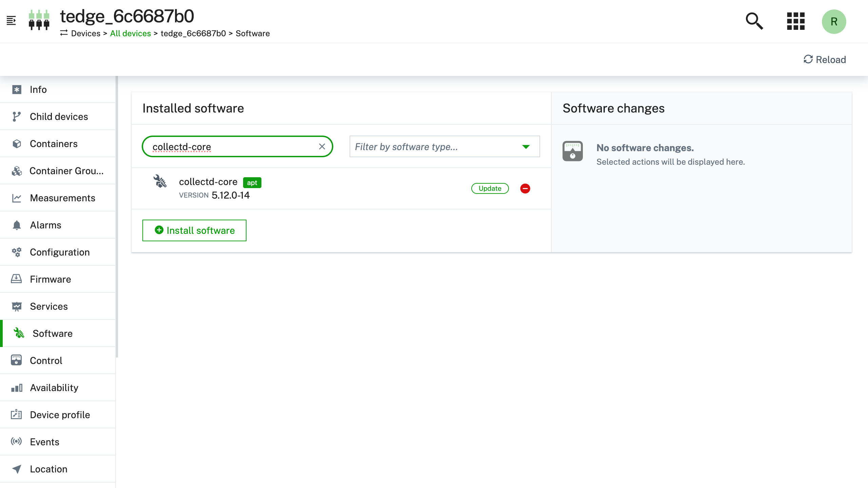
Task: Clear the collectd-core search filter
Action: pos(322,146)
